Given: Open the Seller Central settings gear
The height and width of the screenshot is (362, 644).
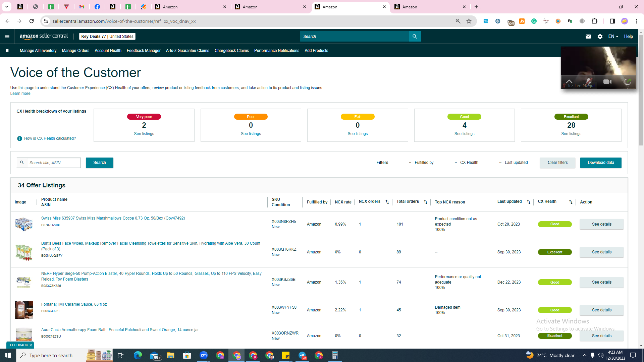Looking at the screenshot, I should [600, 37].
